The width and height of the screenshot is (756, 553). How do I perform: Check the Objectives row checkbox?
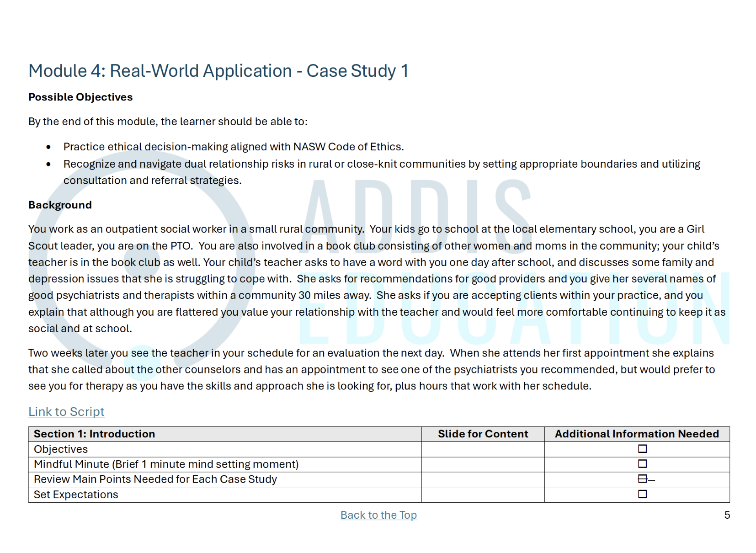click(x=642, y=449)
